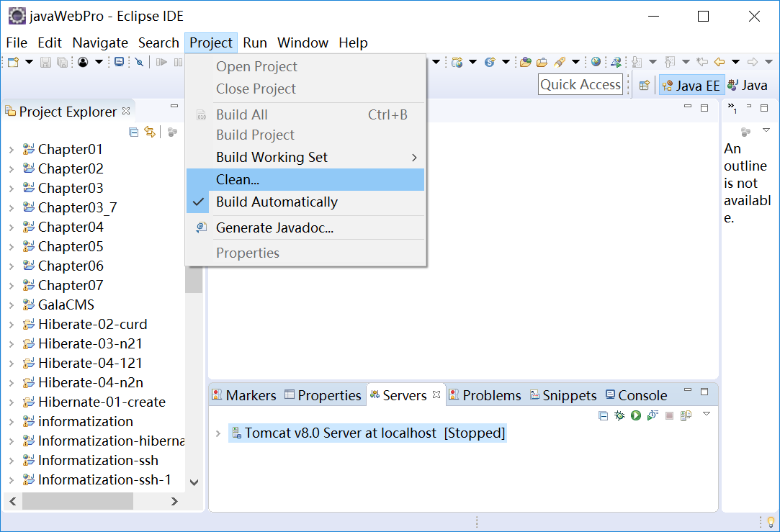The width and height of the screenshot is (780, 532).
Task: Click the Open Type toolbar icon
Action: pyautogui.click(x=525, y=62)
